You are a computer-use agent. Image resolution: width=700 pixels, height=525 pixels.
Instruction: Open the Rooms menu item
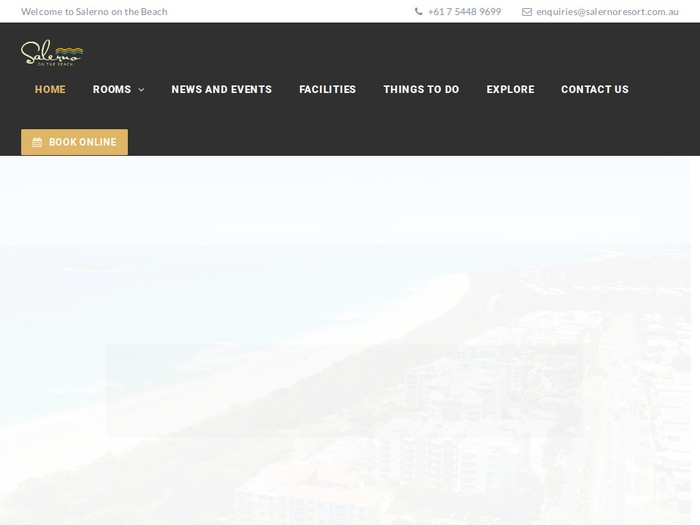pyautogui.click(x=112, y=89)
